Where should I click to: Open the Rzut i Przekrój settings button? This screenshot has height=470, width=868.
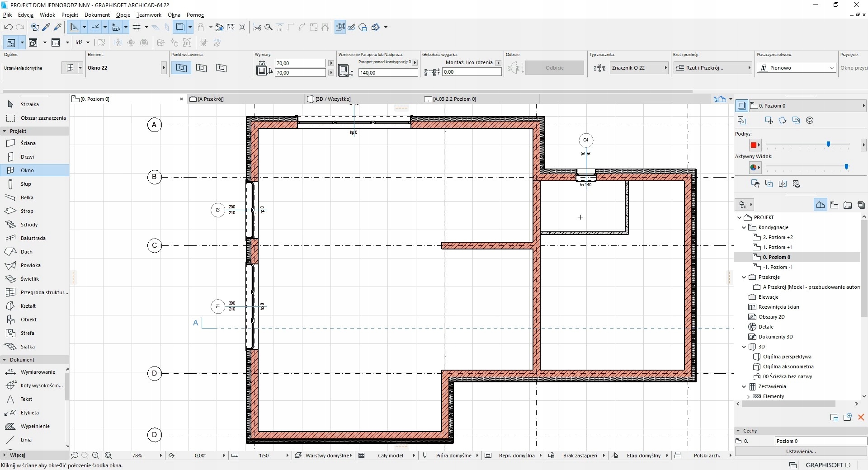click(x=712, y=68)
